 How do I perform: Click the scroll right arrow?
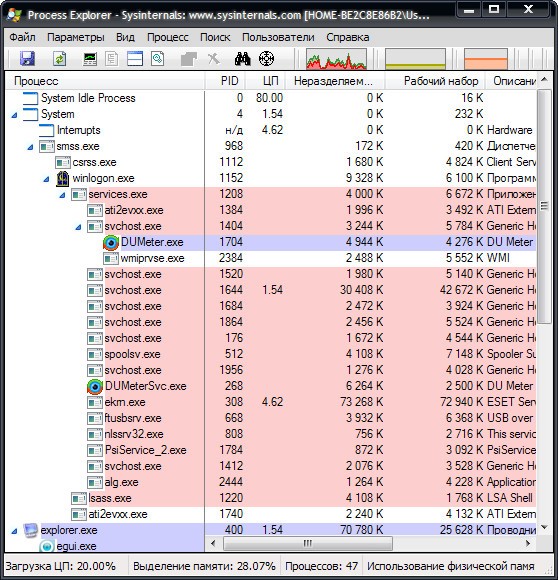tap(528, 543)
